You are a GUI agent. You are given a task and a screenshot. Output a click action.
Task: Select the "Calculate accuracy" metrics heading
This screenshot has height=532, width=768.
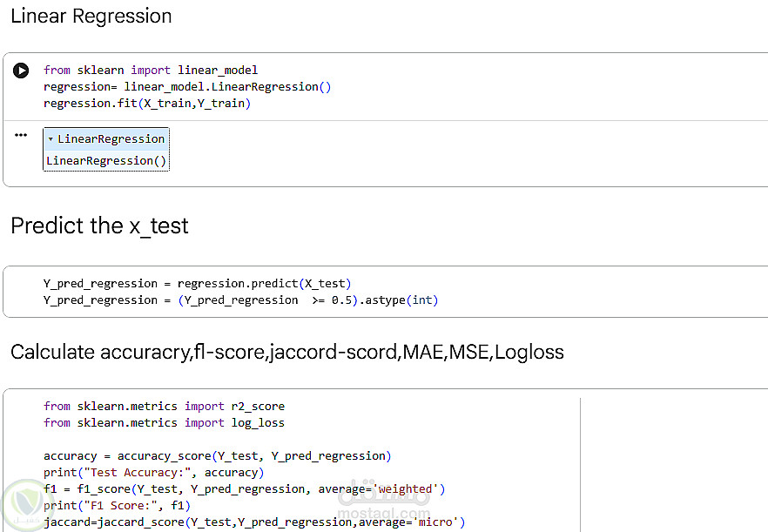coord(286,352)
